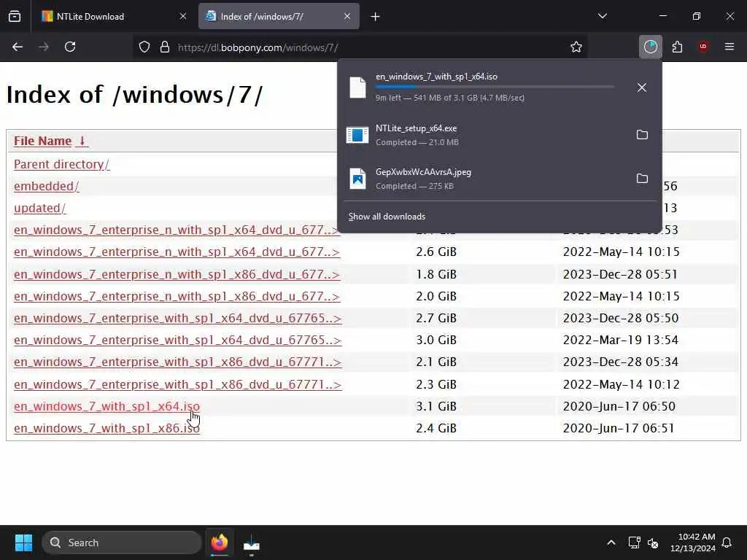
Task: Download enterprise x64 ISO sized 3.0 GiB
Action: pos(178,340)
